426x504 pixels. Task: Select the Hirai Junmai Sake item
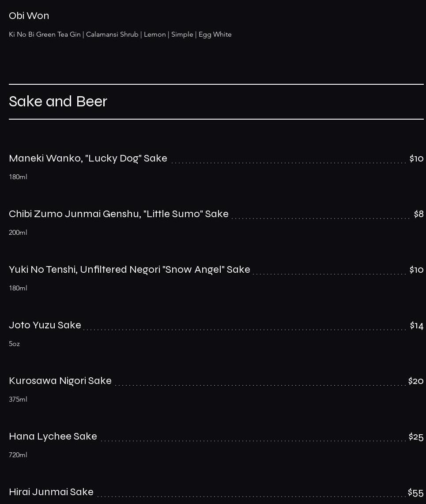point(51,492)
